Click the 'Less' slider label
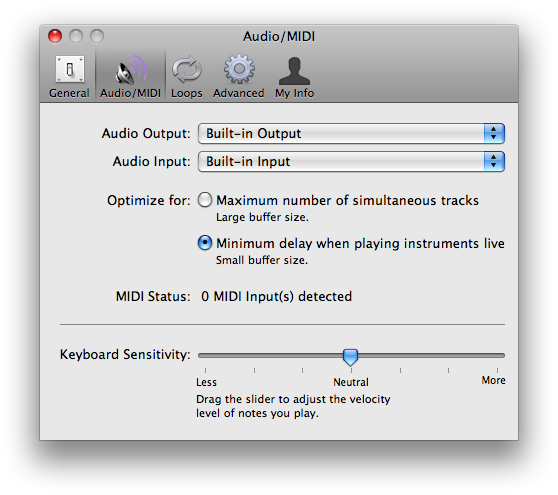558x495 pixels. [206, 382]
